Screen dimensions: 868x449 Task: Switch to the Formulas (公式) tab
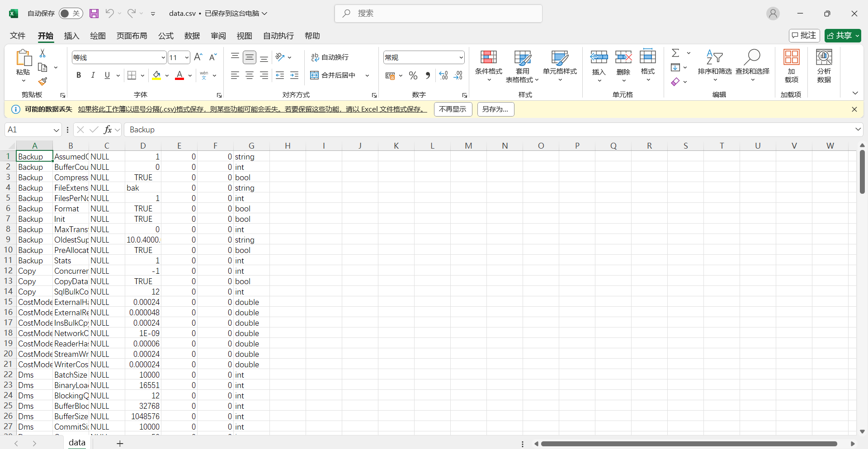pyautogui.click(x=166, y=36)
